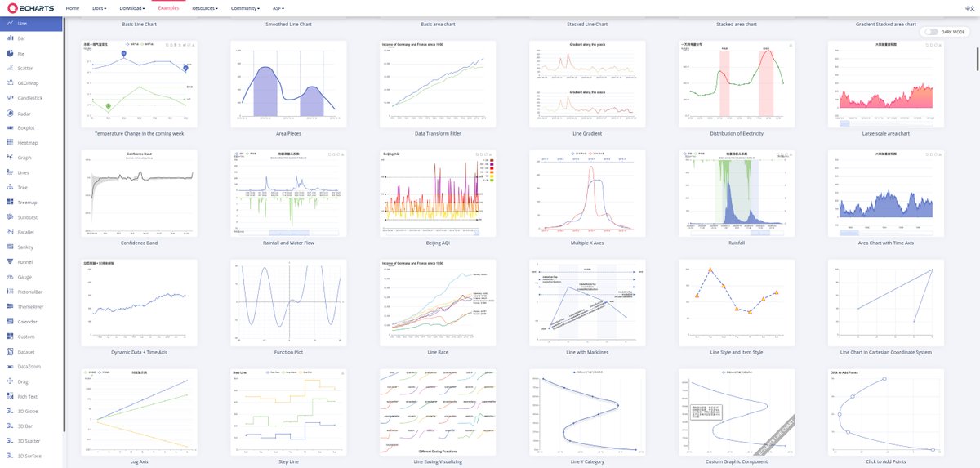
Task: Go to the Home nav item
Action: [x=73, y=7]
